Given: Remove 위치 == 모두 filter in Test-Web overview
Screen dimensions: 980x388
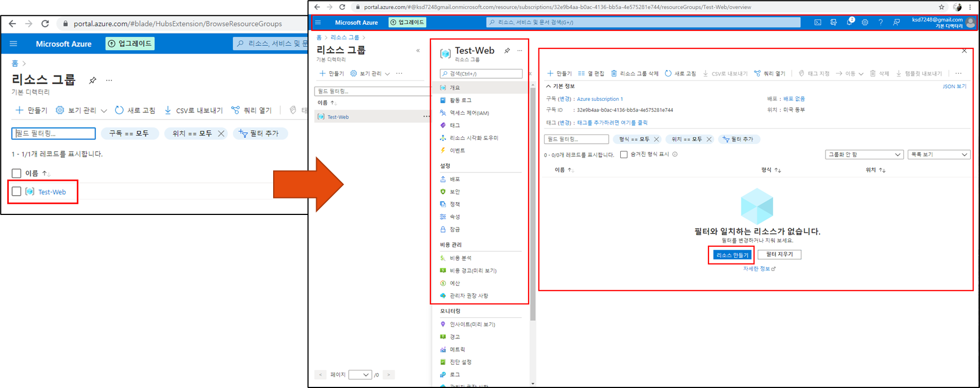Looking at the screenshot, I should click(x=709, y=139).
